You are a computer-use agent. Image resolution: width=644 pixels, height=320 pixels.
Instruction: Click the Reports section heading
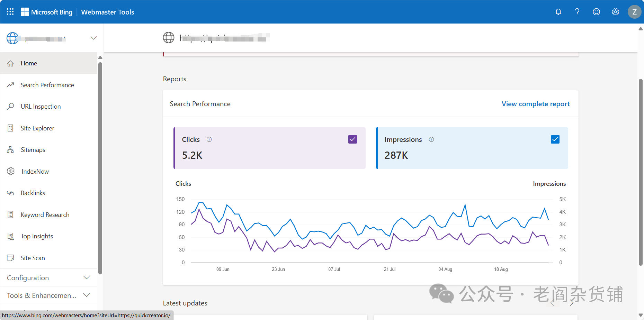point(175,79)
